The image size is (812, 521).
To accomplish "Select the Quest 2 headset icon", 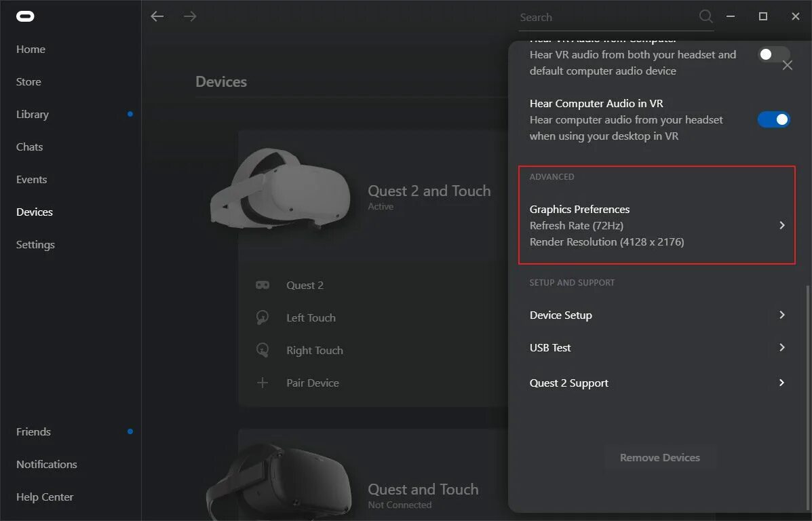I will click(x=263, y=285).
